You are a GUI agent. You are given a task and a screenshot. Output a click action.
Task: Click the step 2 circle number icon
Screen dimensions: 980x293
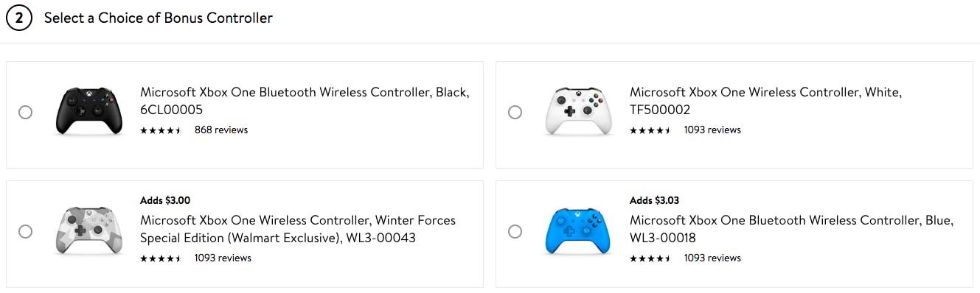tap(19, 18)
